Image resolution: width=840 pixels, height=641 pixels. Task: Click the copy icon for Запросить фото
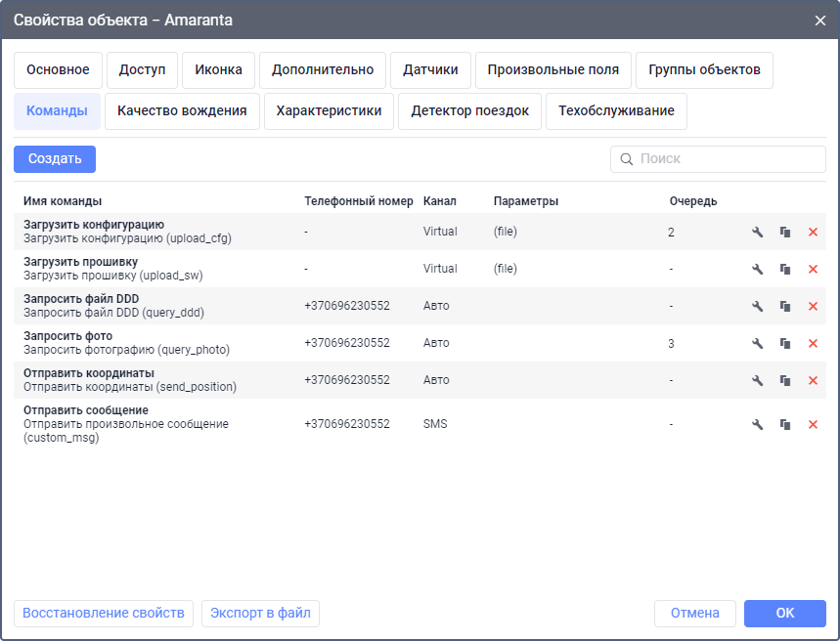tap(784, 343)
